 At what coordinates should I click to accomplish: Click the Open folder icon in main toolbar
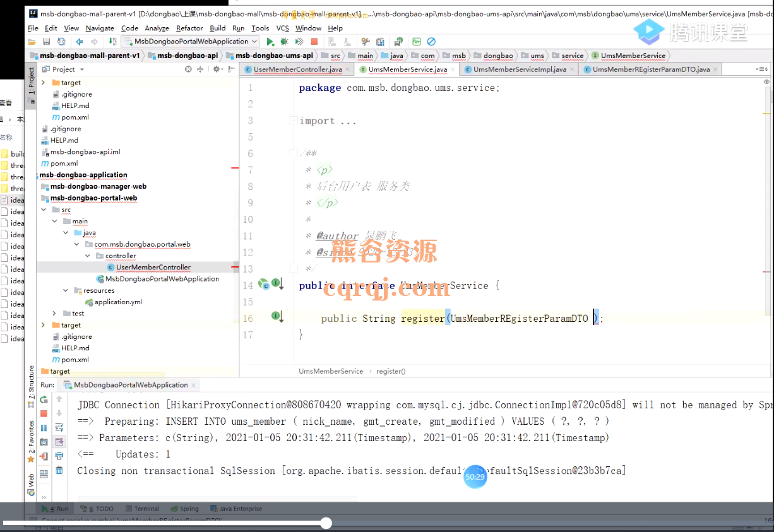[x=32, y=42]
